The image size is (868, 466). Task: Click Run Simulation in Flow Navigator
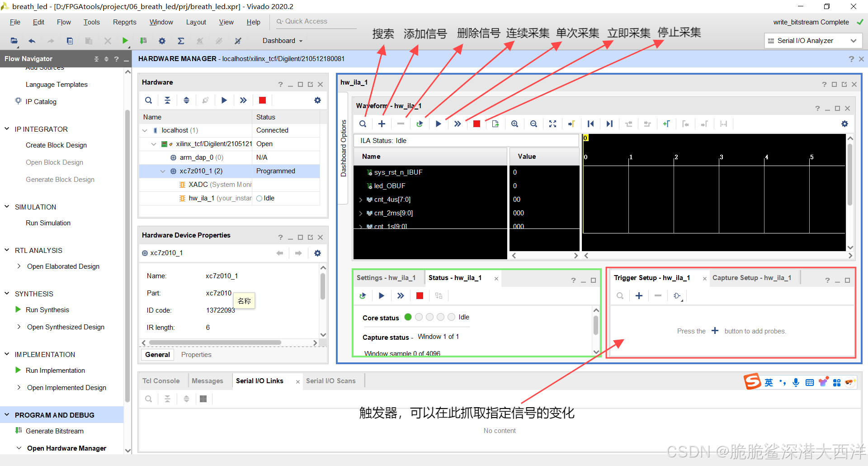(48, 223)
